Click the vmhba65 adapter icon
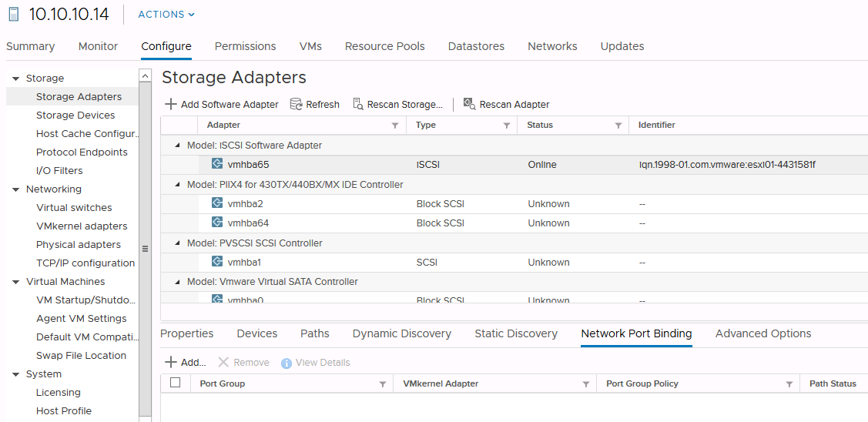This screenshot has width=868, height=422. [217, 164]
